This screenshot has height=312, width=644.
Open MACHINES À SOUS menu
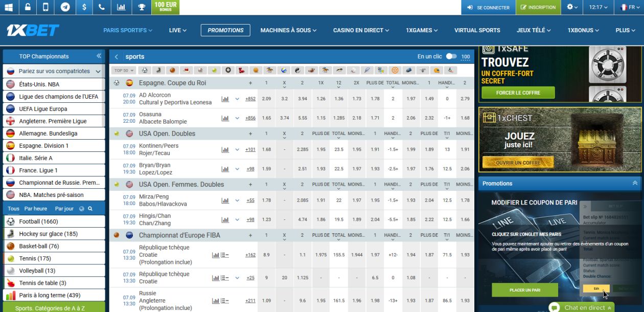pyautogui.click(x=288, y=30)
